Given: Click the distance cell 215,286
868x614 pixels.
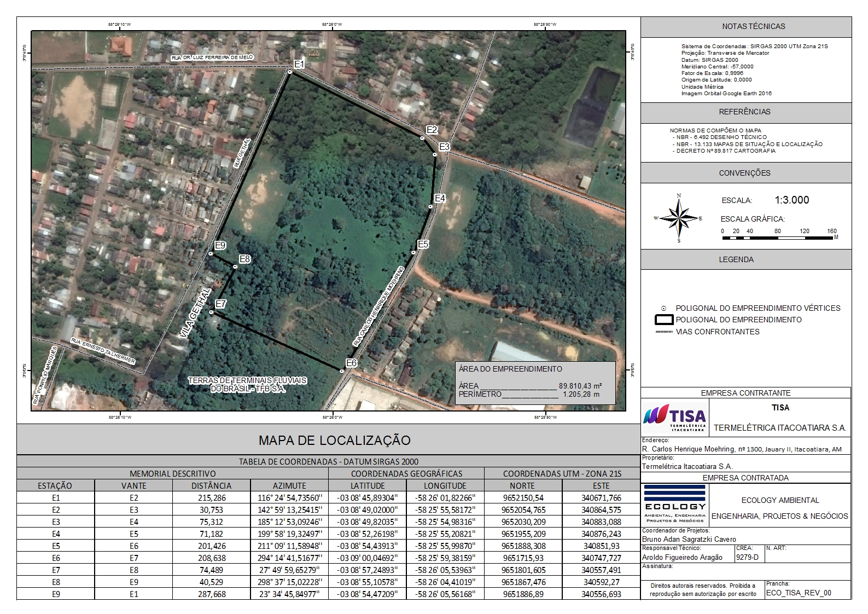Looking at the screenshot, I should click(x=212, y=497).
